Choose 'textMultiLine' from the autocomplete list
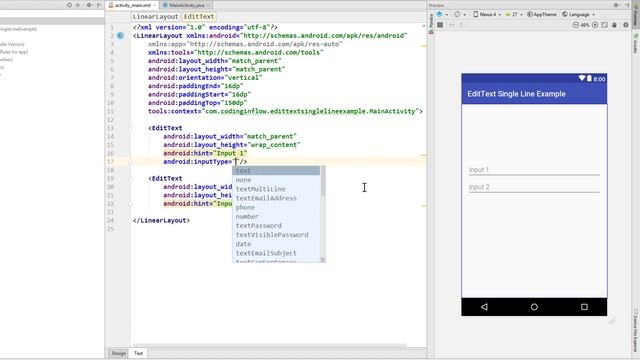This screenshot has height=360, width=640. click(x=276, y=189)
